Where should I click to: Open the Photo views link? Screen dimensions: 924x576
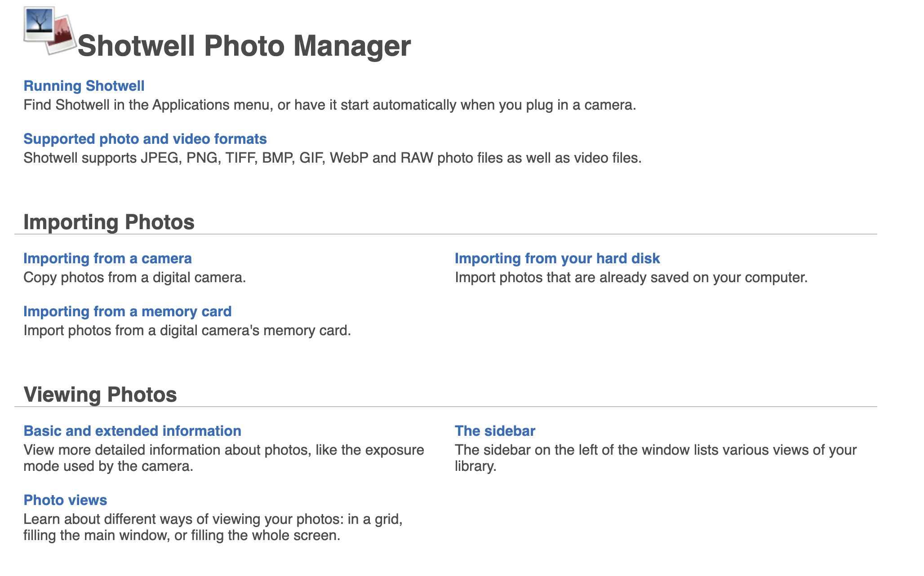click(65, 500)
